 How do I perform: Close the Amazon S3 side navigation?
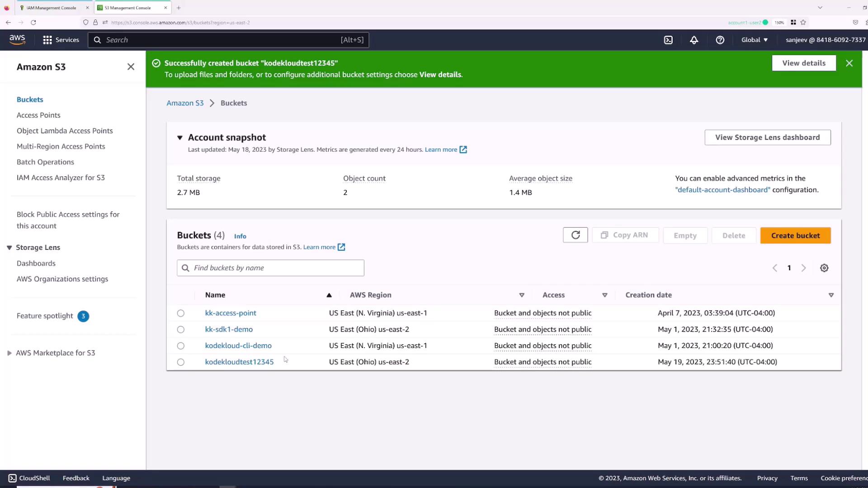(x=131, y=67)
